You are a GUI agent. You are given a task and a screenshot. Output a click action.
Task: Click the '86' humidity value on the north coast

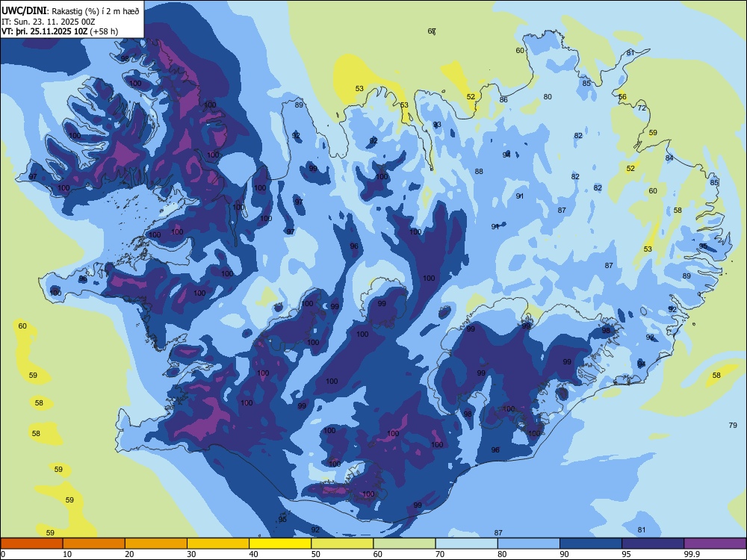click(503, 99)
